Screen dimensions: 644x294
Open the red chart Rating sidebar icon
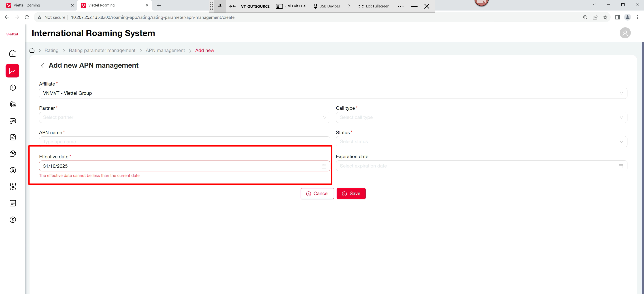tap(13, 71)
